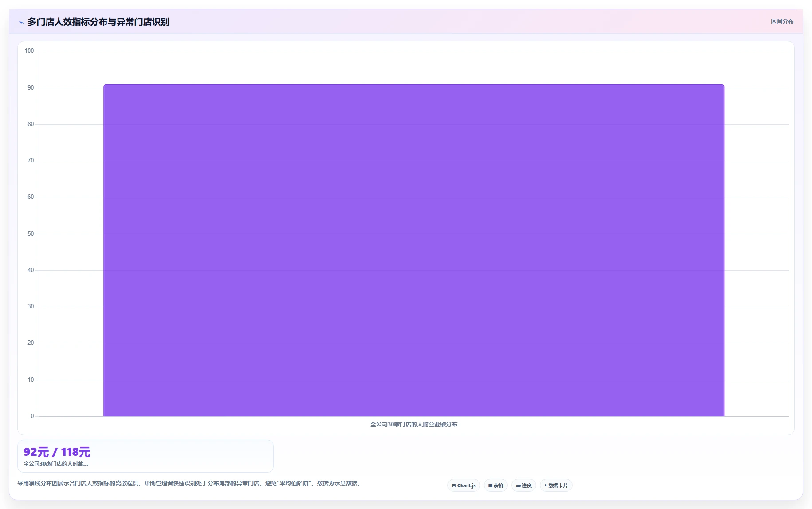Select the Chart.js tag chip
The image size is (812, 509).
463,485
